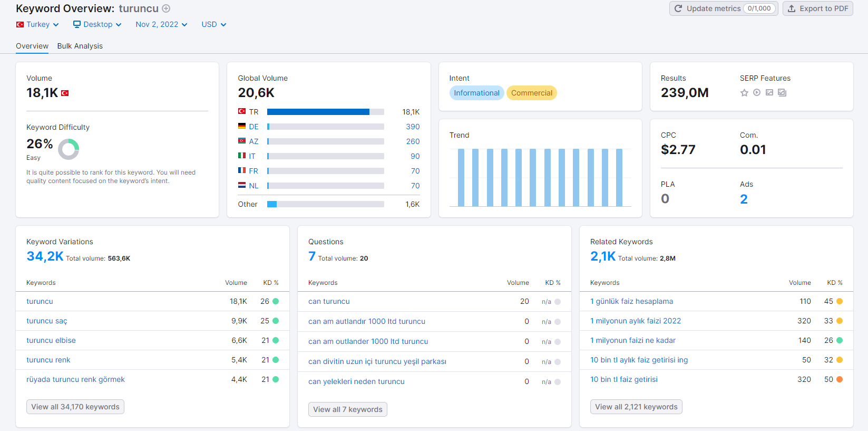Open the Desktop device dropdown
Viewport: 868px width, 431px height.
tap(97, 24)
